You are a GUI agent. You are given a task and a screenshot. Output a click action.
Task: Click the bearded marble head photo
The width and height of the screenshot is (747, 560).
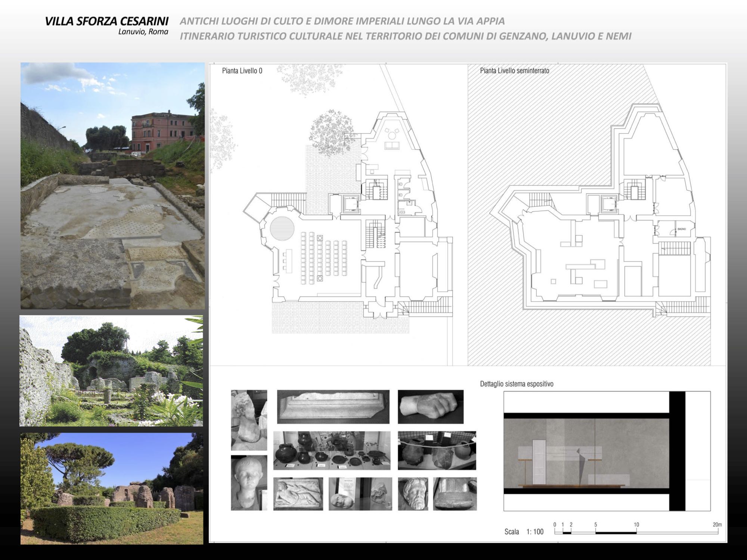coord(413,494)
